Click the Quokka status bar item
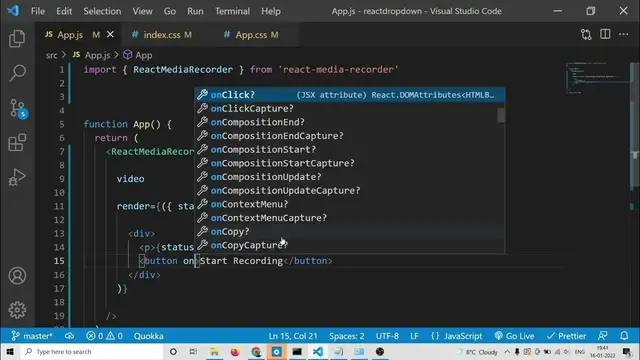This screenshot has height=360, width=640. coord(149,336)
